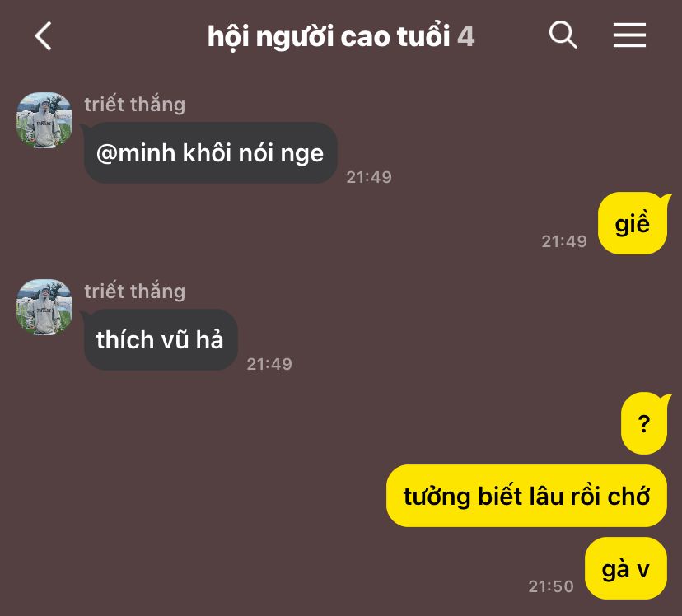
Task: Open the hamburger menu icon
Action: (x=629, y=35)
